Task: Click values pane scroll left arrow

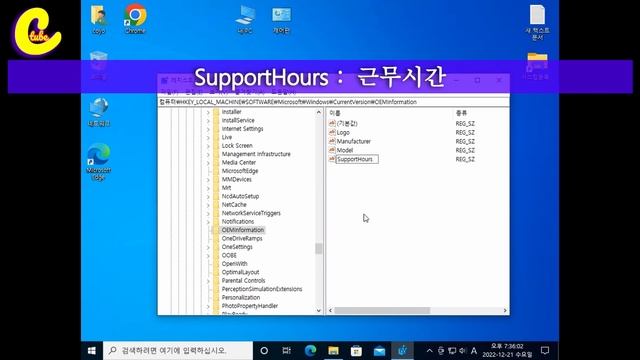Action: [x=331, y=311]
